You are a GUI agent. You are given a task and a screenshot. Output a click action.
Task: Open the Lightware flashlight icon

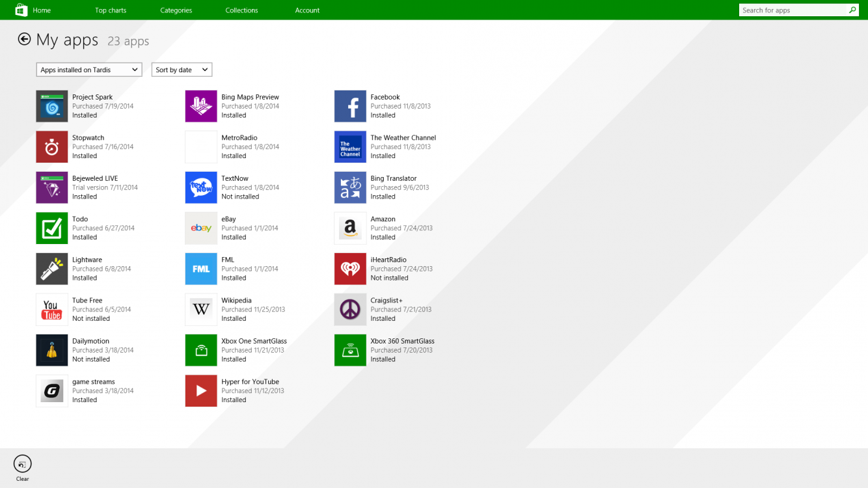(x=52, y=269)
